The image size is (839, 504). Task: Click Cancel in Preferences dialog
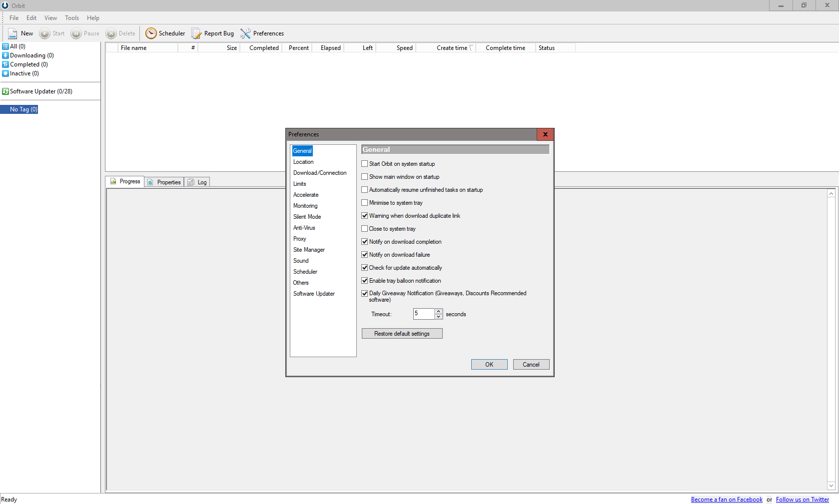[x=531, y=365]
